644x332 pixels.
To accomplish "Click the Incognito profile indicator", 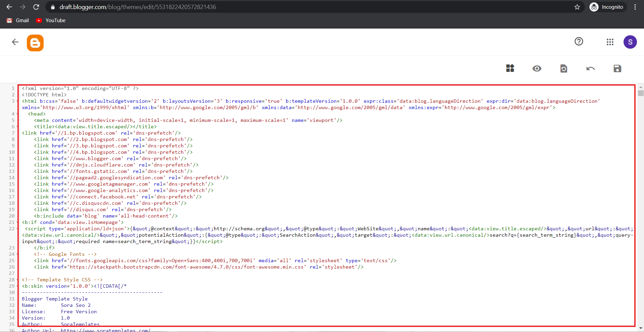I will click(x=608, y=7).
